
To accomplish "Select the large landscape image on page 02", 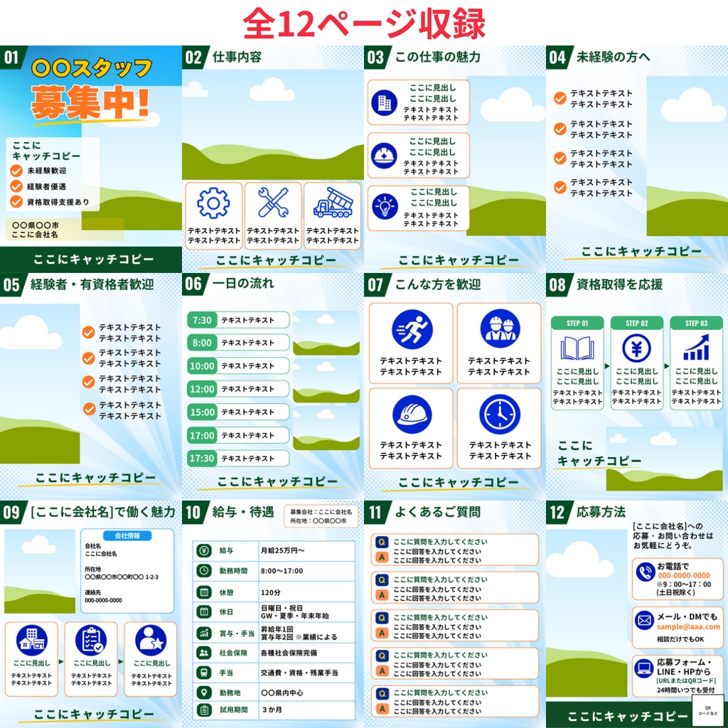I will point(273,125).
